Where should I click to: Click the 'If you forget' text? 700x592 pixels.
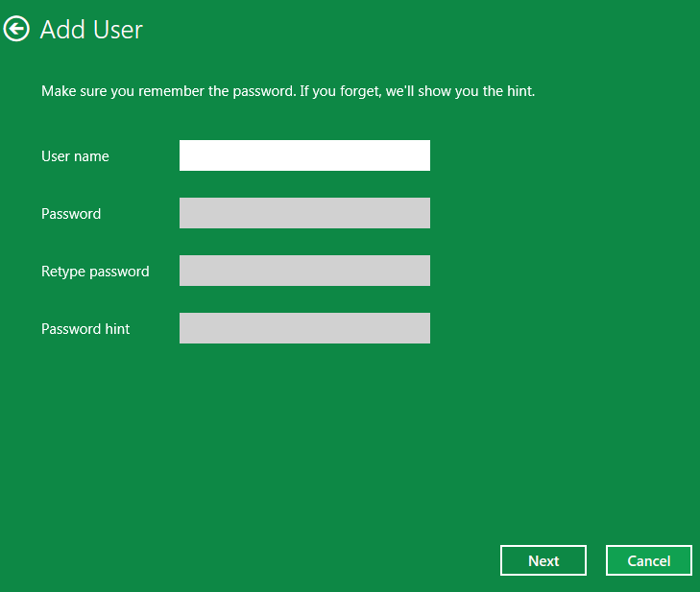(340, 91)
